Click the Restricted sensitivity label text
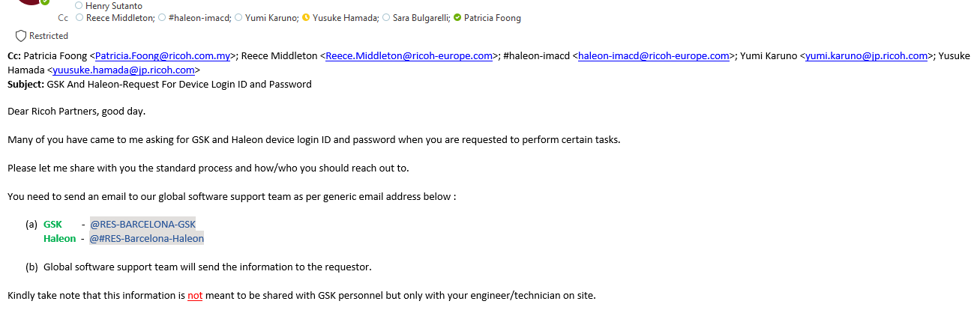 coord(49,36)
